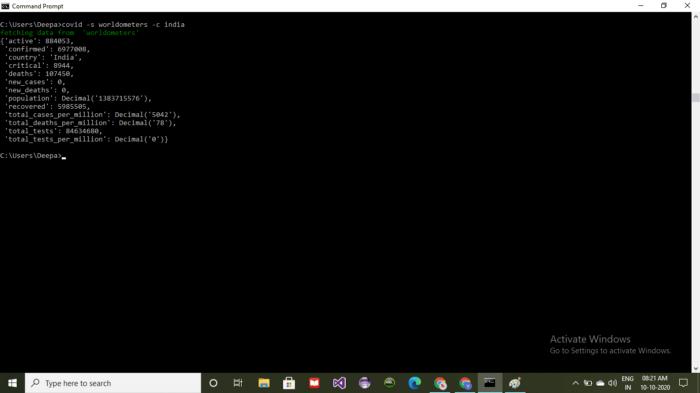Click the 'new_deaths': 0 output line
The width and height of the screenshot is (700, 393).
pos(37,90)
